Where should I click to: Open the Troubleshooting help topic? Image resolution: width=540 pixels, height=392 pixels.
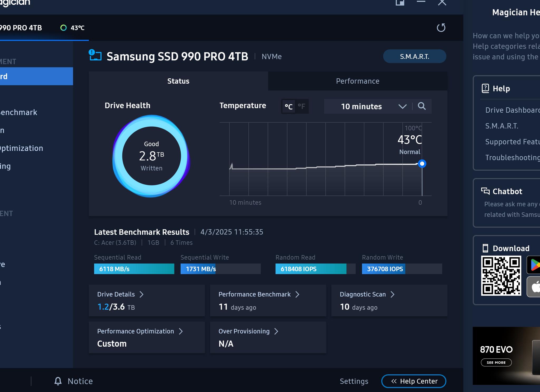(512, 157)
